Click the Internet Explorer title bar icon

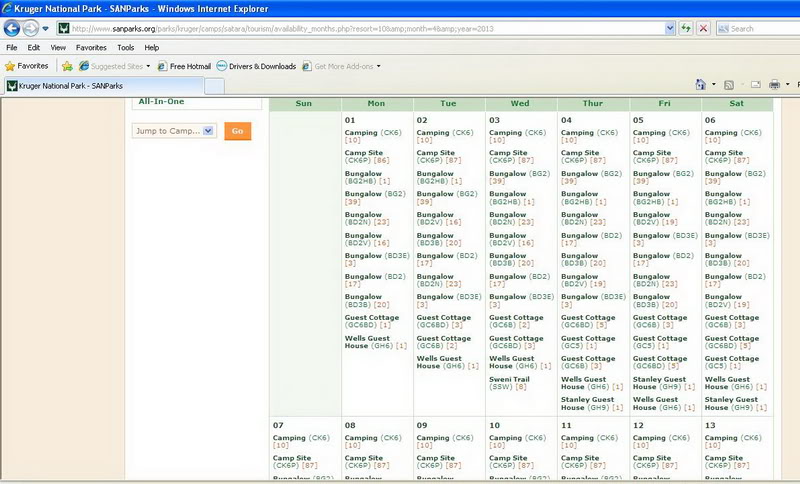(7, 8)
